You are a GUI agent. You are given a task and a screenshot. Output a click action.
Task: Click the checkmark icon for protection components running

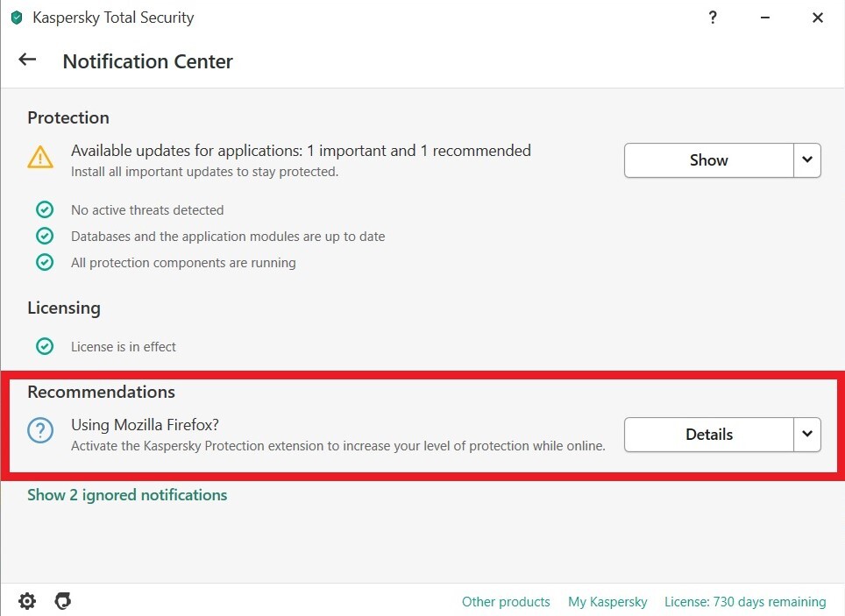(x=45, y=262)
